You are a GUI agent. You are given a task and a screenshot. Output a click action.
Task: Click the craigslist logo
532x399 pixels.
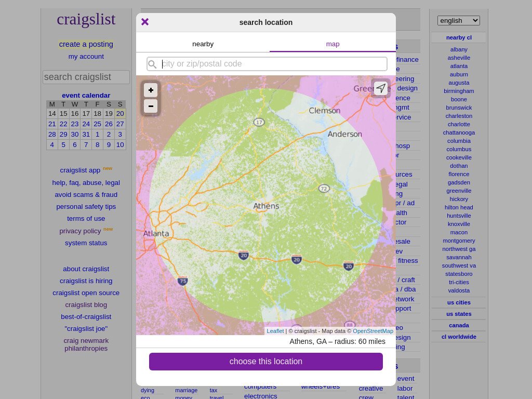[x=86, y=19]
